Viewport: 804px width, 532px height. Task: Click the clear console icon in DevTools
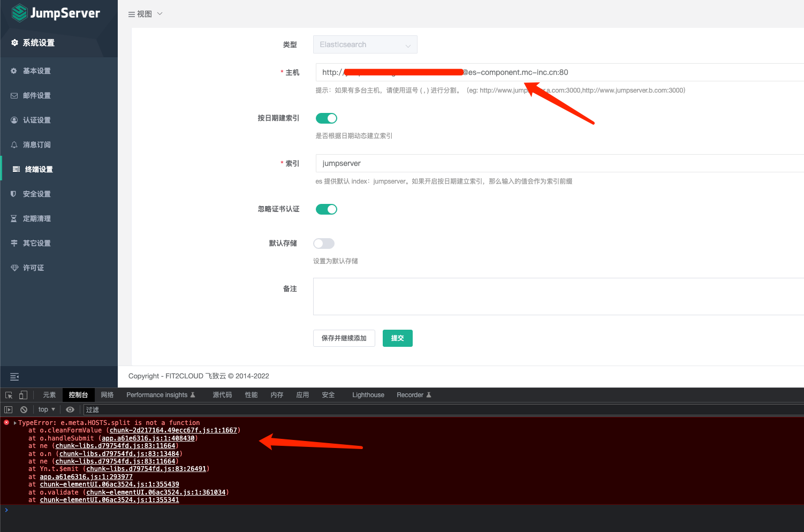pyautogui.click(x=24, y=409)
